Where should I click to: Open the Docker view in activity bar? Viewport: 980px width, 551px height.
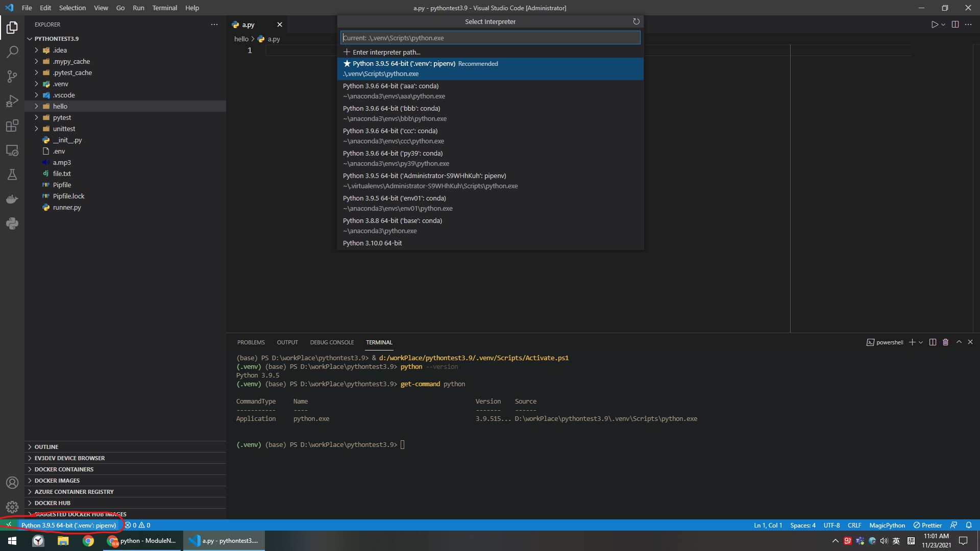point(12,199)
